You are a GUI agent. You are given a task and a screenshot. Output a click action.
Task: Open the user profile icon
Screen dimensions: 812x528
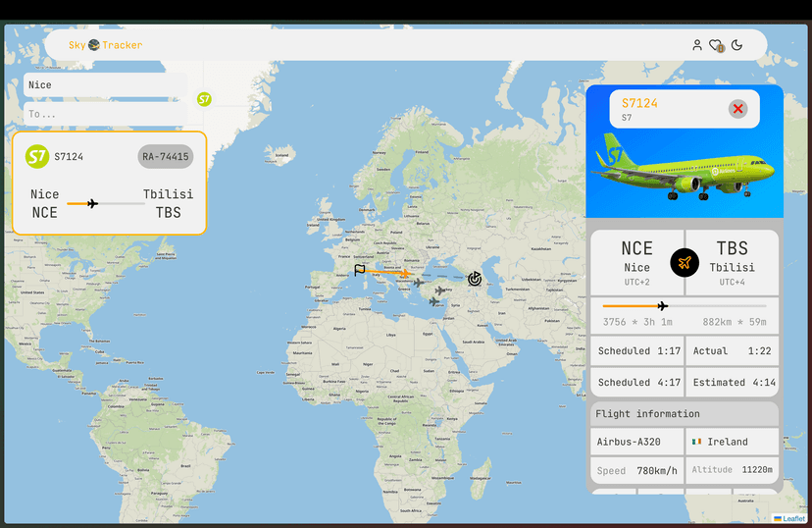tap(697, 45)
